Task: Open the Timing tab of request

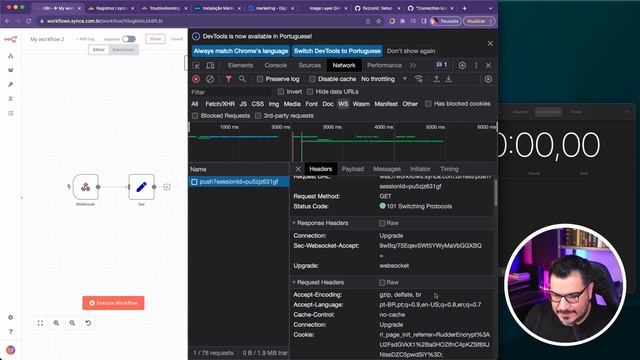Action: [449, 169]
